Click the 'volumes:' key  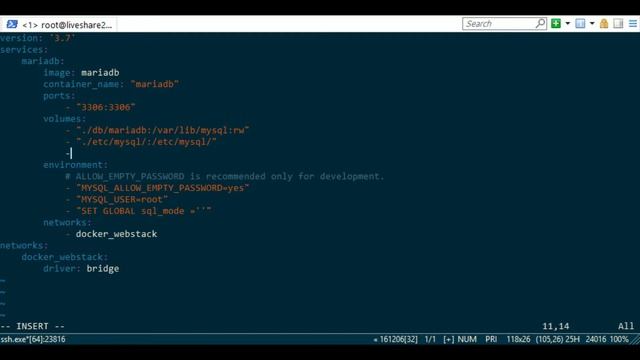click(x=64, y=119)
